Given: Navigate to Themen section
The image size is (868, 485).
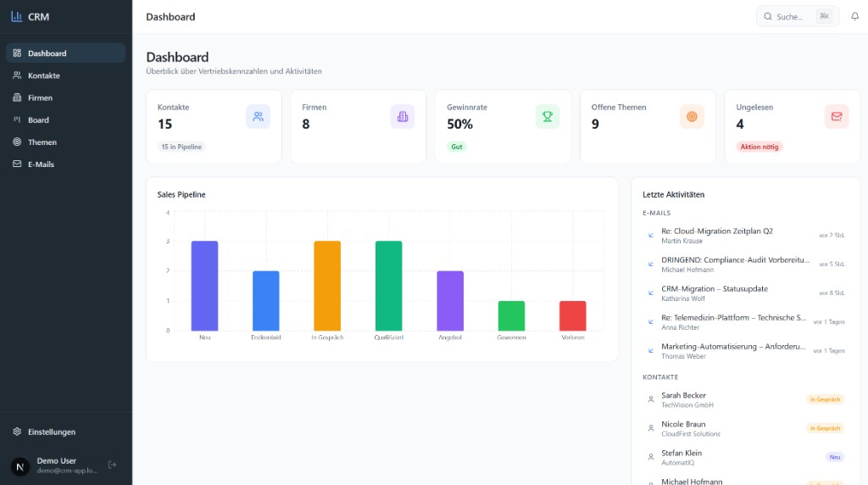Looking at the screenshot, I should (x=42, y=142).
